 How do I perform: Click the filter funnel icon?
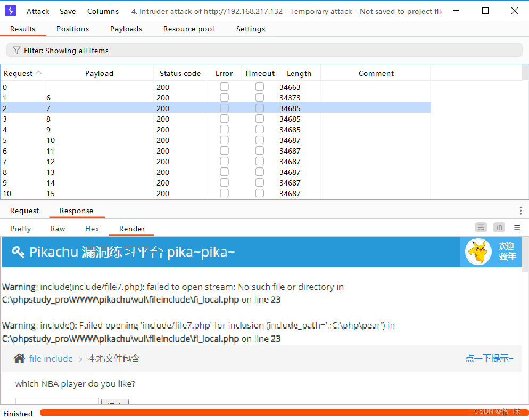point(16,50)
